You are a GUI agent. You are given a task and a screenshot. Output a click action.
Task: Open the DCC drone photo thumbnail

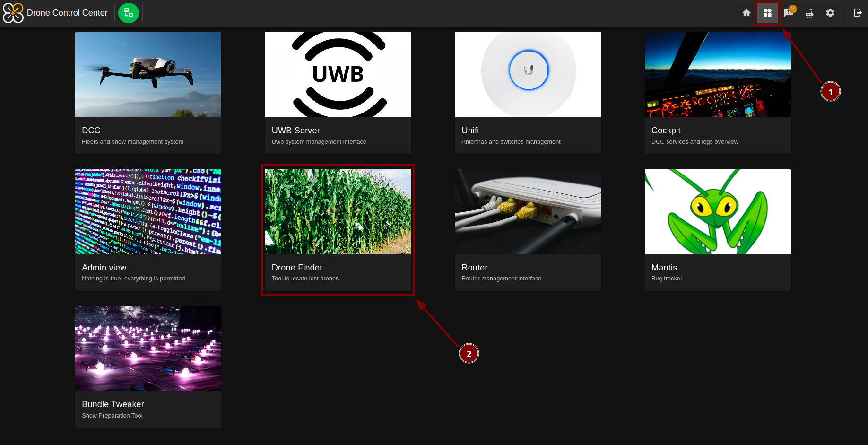pyautogui.click(x=148, y=74)
